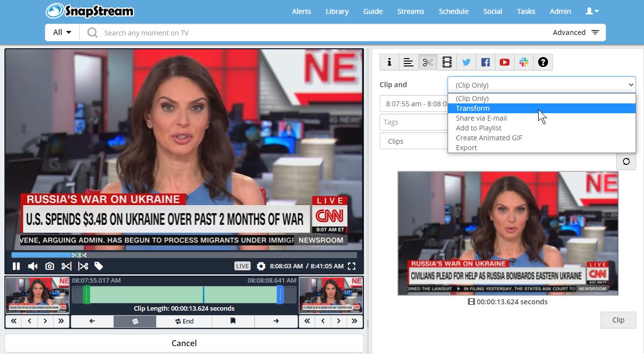644x354 pixels.
Task: Open the Tasks page
Action: (x=526, y=11)
